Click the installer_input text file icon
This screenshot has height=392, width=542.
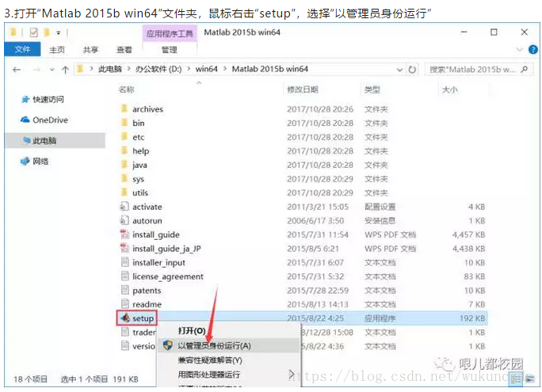(124, 262)
